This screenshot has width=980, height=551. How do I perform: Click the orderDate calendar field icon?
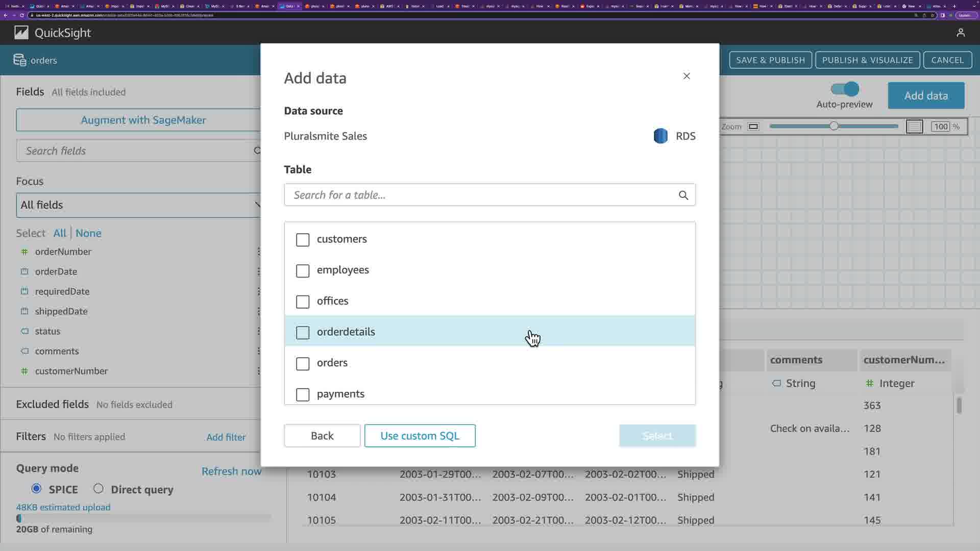(x=24, y=271)
